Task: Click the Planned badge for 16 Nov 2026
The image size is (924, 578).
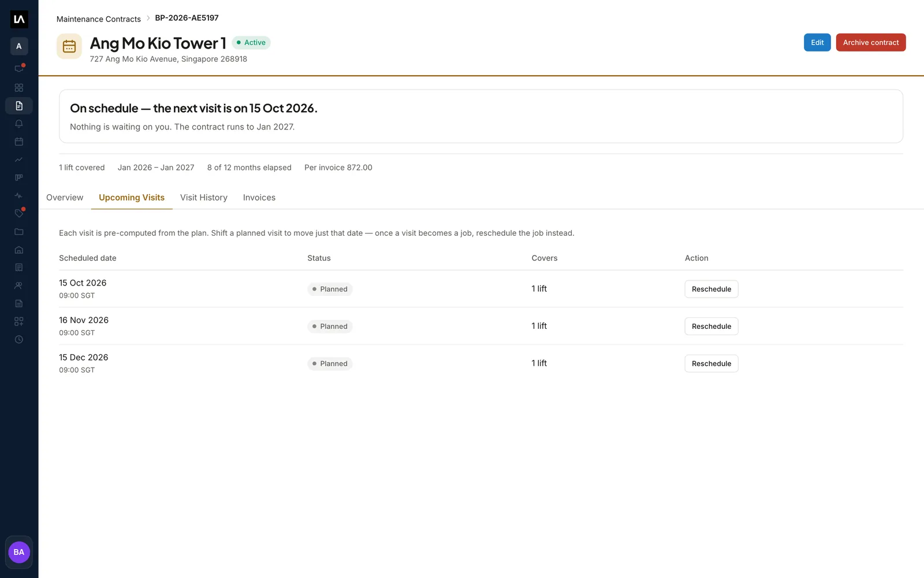Action: (x=330, y=327)
